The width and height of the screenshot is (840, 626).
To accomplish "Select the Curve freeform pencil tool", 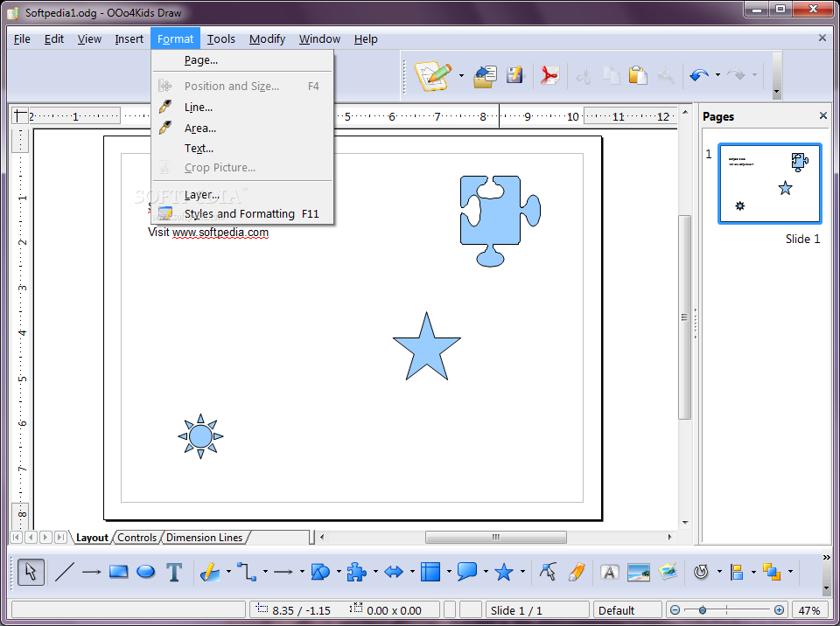I will tap(210, 572).
